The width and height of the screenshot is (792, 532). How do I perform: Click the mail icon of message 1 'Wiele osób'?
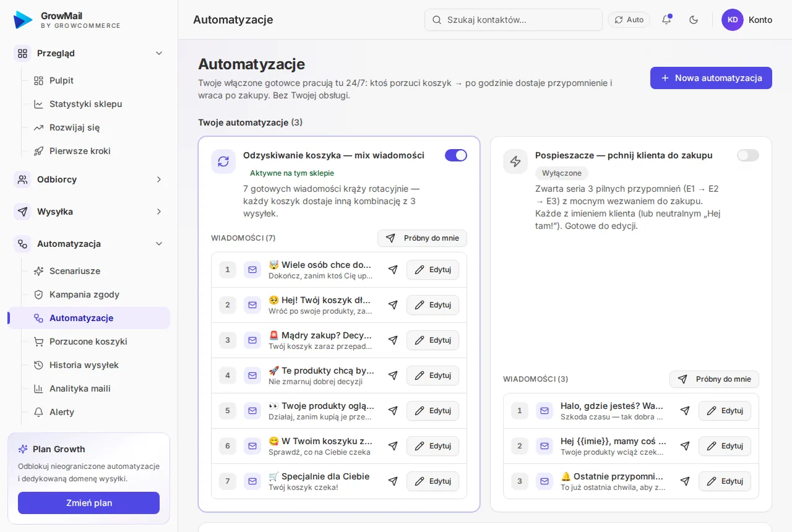(252, 270)
